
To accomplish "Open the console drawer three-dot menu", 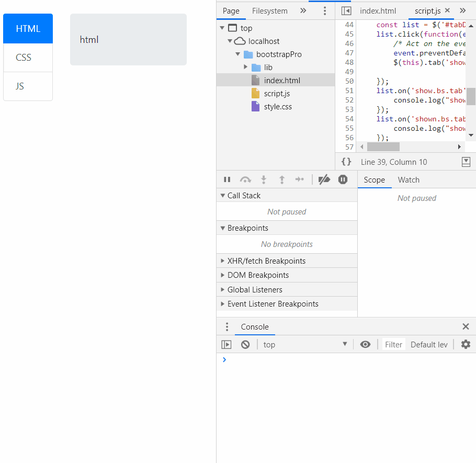I will [227, 326].
